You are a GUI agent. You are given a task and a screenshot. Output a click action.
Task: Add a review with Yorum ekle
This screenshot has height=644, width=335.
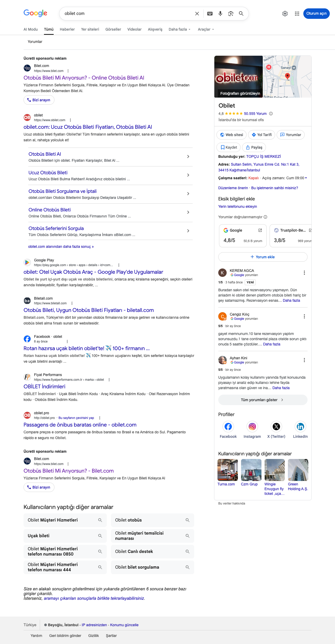(263, 257)
